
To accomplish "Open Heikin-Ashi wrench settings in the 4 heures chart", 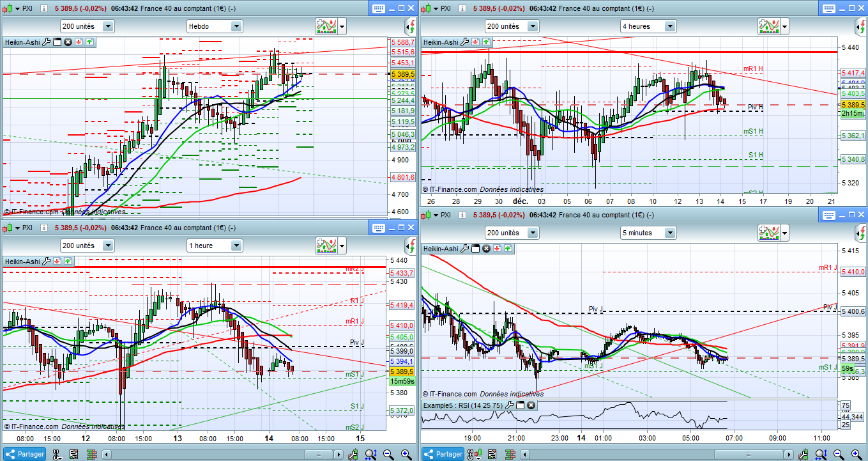I will (465, 42).
